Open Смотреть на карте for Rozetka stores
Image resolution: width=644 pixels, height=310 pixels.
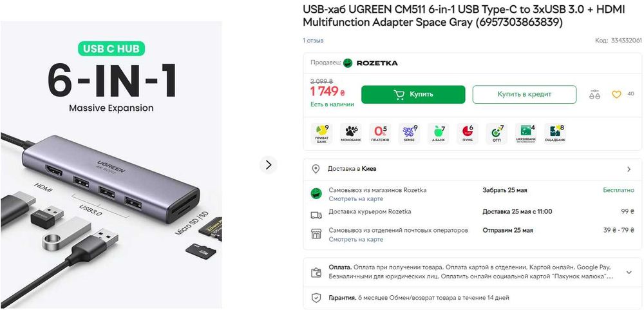(355, 199)
